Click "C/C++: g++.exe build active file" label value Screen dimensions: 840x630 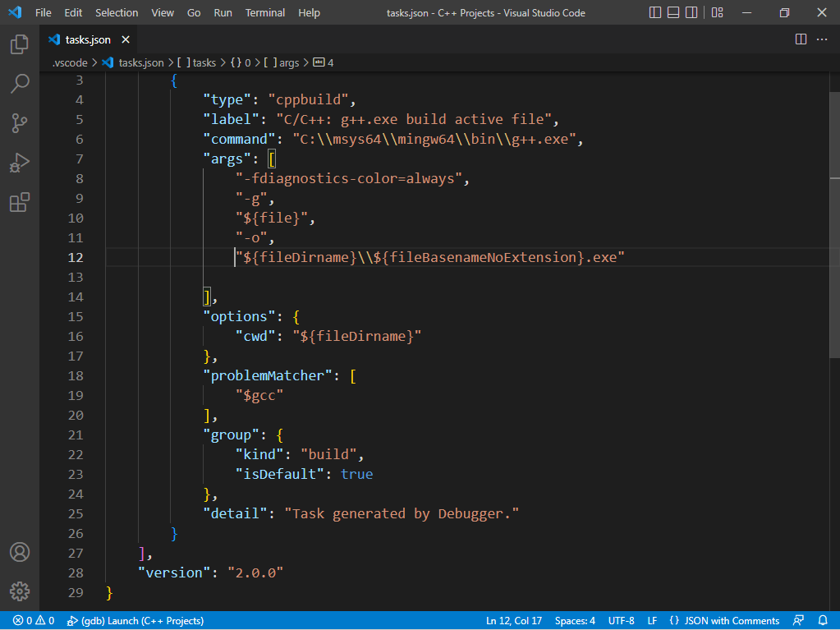tap(414, 119)
